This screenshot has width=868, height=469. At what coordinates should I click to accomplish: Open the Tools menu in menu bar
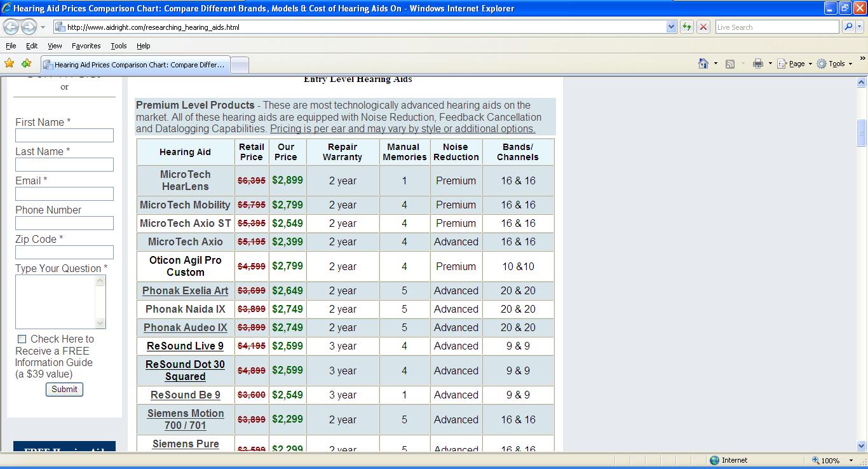tap(118, 46)
